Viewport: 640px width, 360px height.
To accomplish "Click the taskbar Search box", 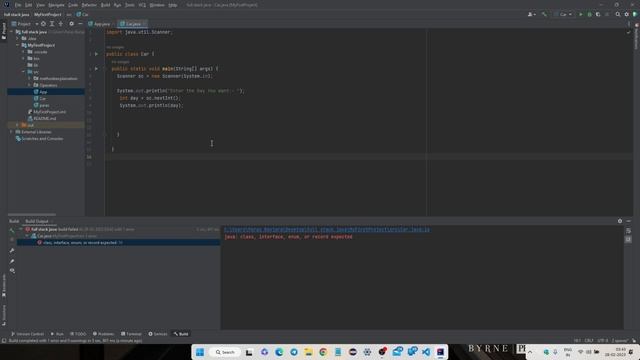I will pyautogui.click(x=225, y=352).
